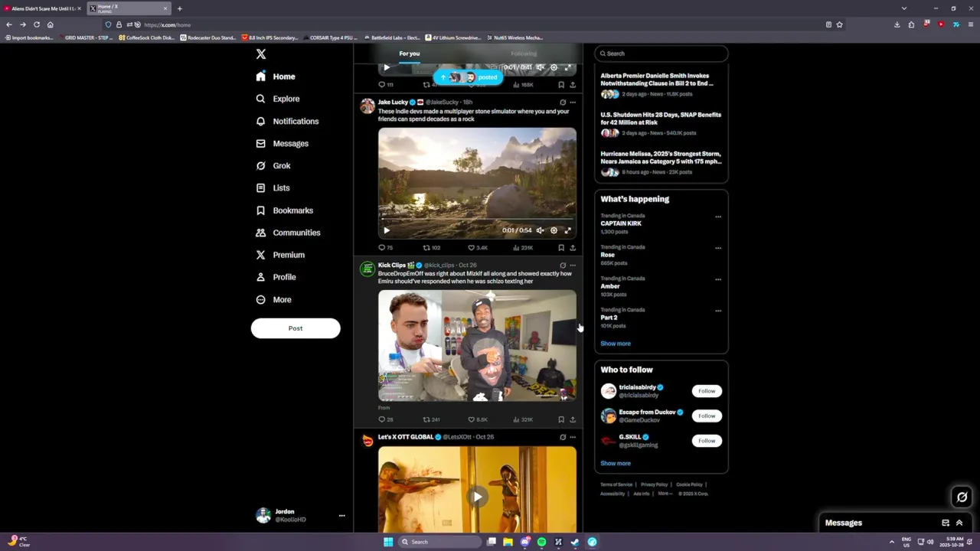The image size is (980, 551).
Task: Open Home in the X sidebar
Action: pyautogui.click(x=276, y=77)
